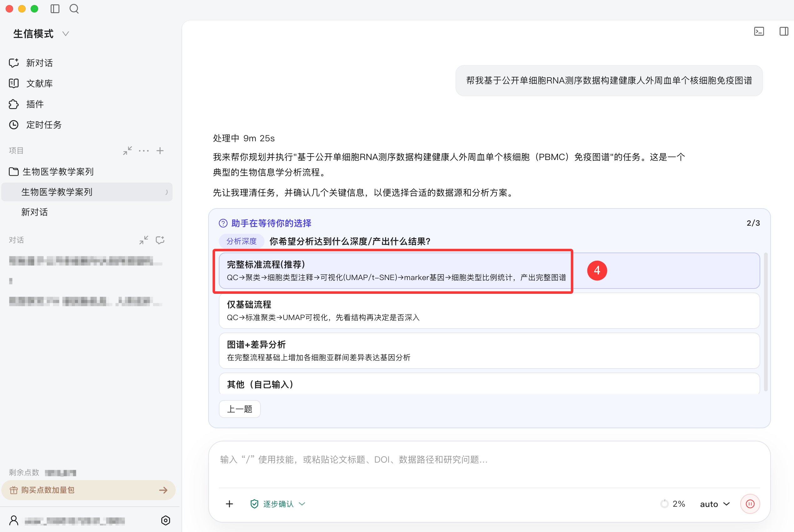The height and width of the screenshot is (532, 794).
Task: Click the 处理中 9m 25s status text
Action: click(244, 138)
